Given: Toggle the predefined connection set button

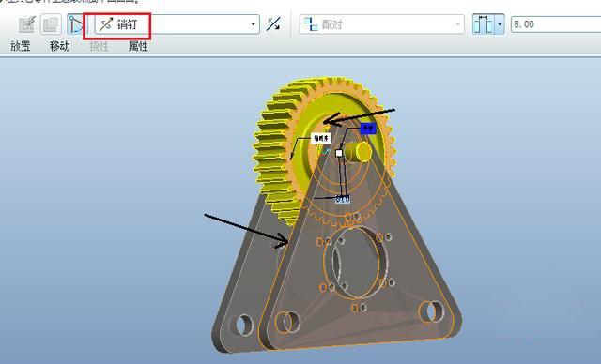Looking at the screenshot, I should 76,24.
